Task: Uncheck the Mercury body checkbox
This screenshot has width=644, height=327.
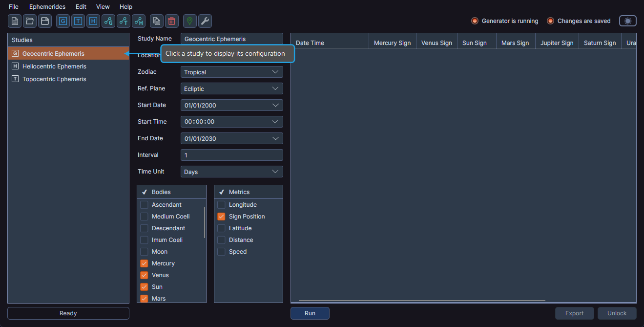Action: click(144, 263)
